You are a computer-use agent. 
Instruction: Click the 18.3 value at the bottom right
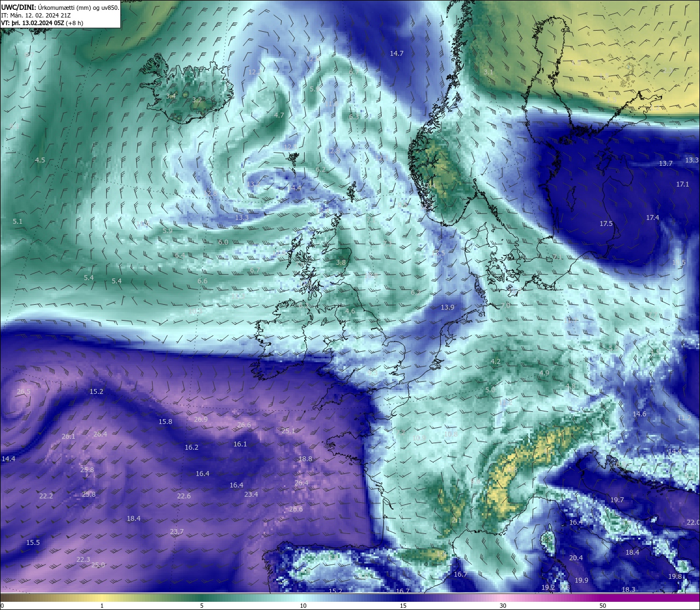coord(628,589)
